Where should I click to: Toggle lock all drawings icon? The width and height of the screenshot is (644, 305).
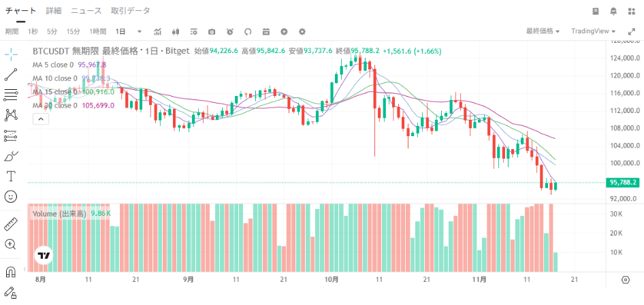11,294
